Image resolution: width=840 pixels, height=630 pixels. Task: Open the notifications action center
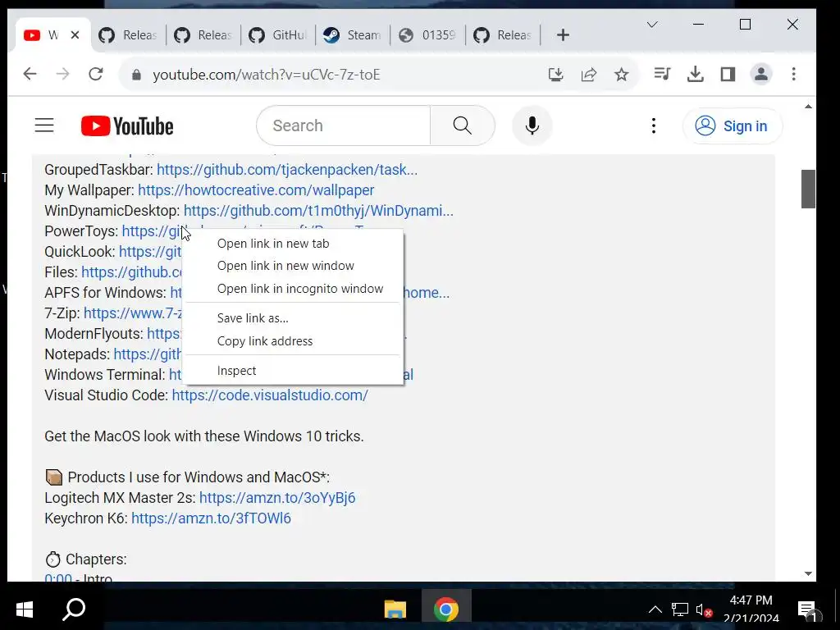(x=807, y=609)
